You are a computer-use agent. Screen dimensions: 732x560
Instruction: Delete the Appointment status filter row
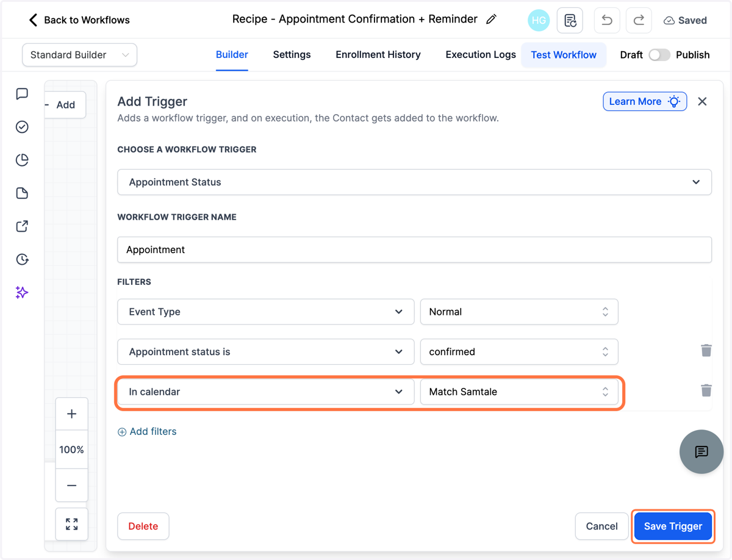(x=706, y=350)
